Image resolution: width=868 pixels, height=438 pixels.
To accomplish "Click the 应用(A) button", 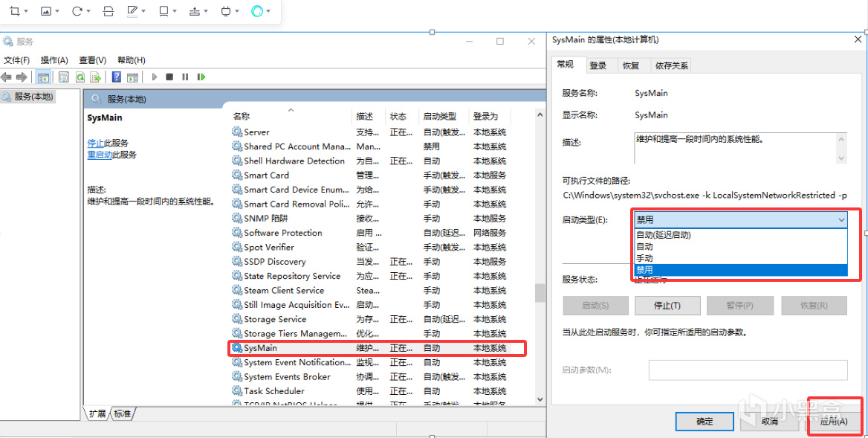I will pyautogui.click(x=835, y=422).
